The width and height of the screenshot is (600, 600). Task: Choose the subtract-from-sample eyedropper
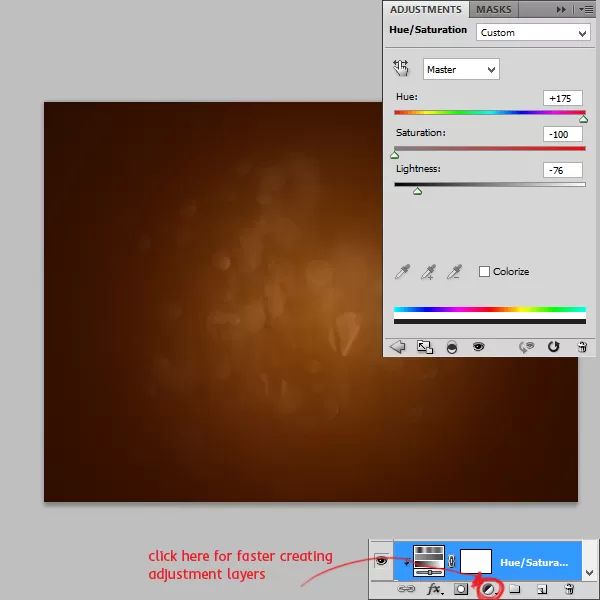click(455, 272)
